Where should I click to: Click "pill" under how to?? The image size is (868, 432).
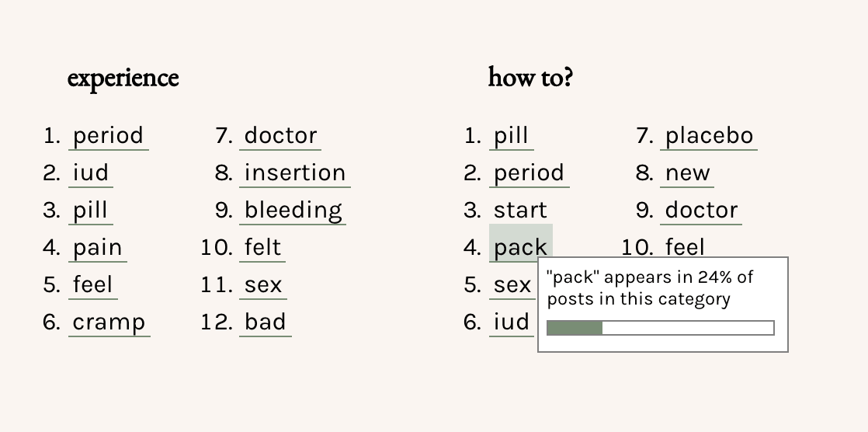pyautogui.click(x=511, y=136)
